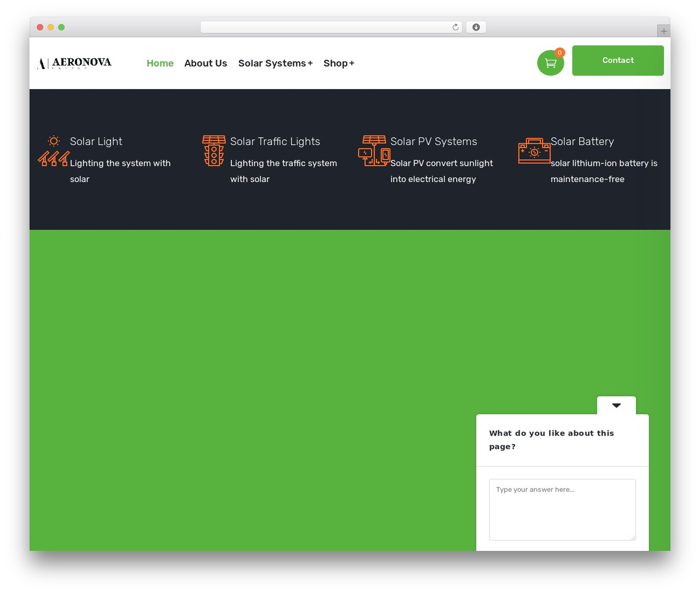Image resolution: width=700 pixels, height=593 pixels.
Task: Click the cart item count badge
Action: pyautogui.click(x=559, y=53)
